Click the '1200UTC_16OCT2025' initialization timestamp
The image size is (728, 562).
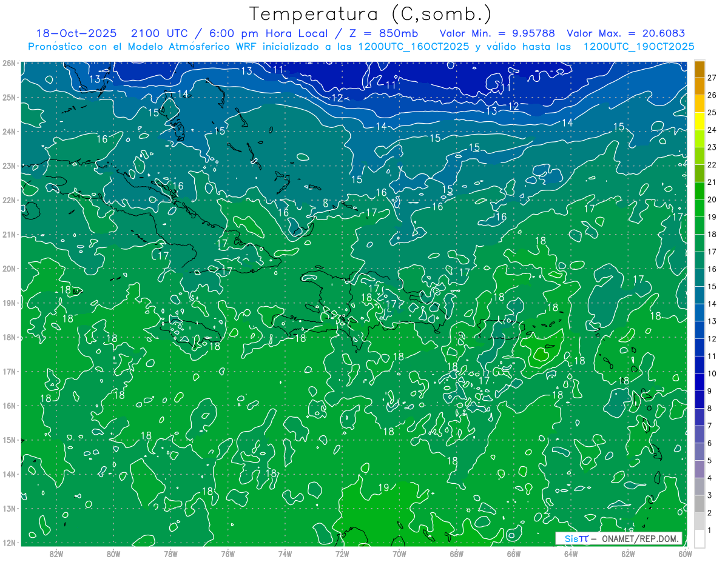coord(414,47)
